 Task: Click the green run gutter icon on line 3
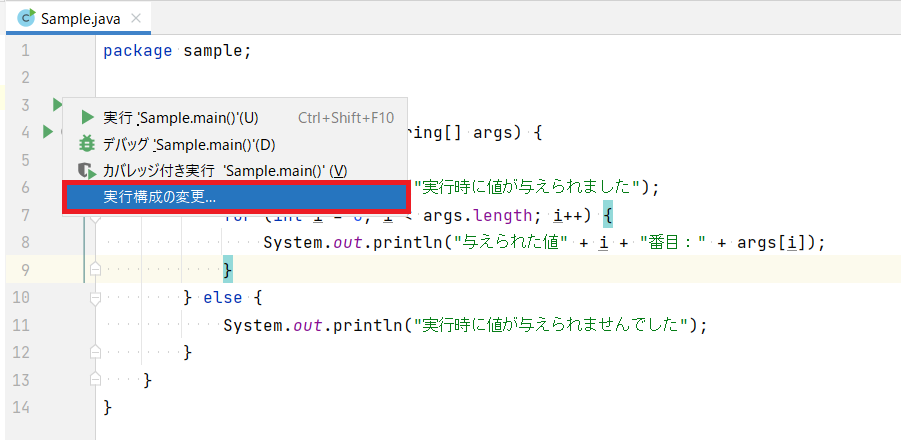[x=57, y=105]
